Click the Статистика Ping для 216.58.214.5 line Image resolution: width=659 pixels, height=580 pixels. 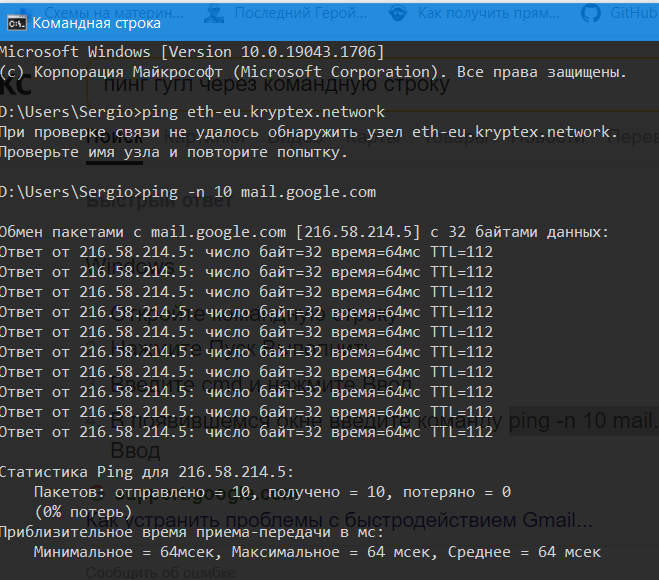146,472
